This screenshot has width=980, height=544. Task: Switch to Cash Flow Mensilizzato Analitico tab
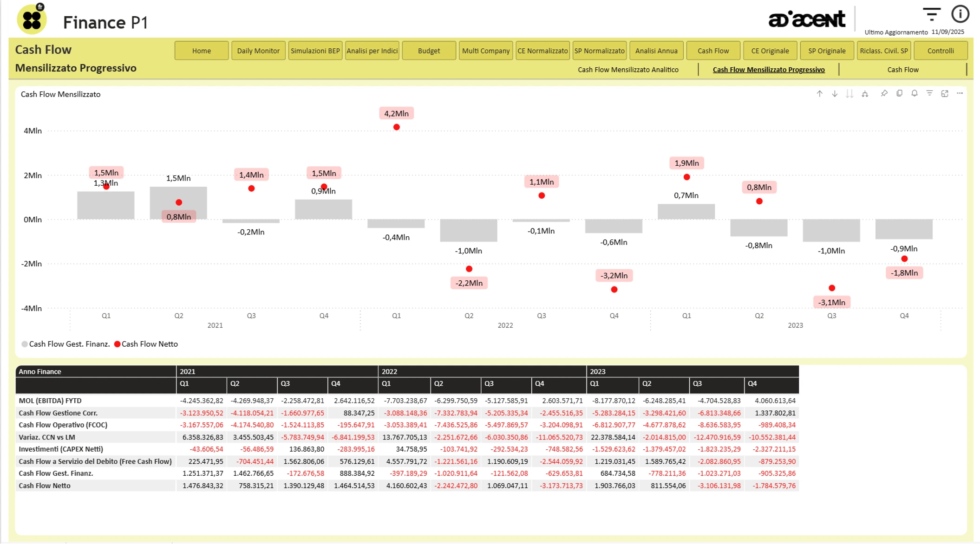pos(628,70)
